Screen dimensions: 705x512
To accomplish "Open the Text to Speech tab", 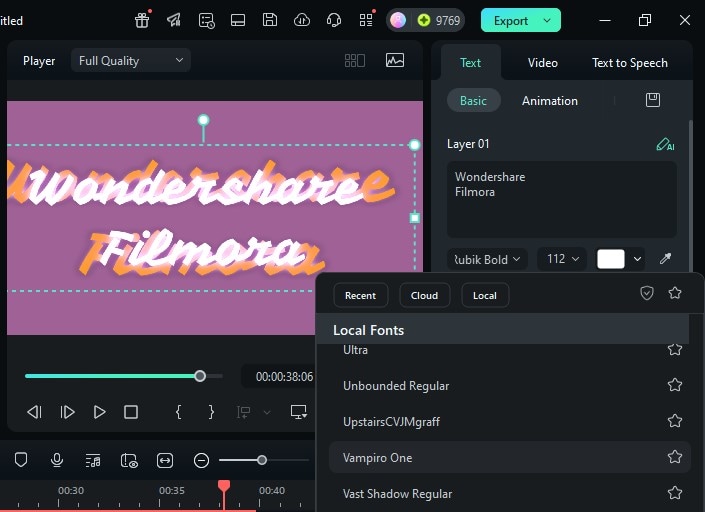I will coord(629,63).
